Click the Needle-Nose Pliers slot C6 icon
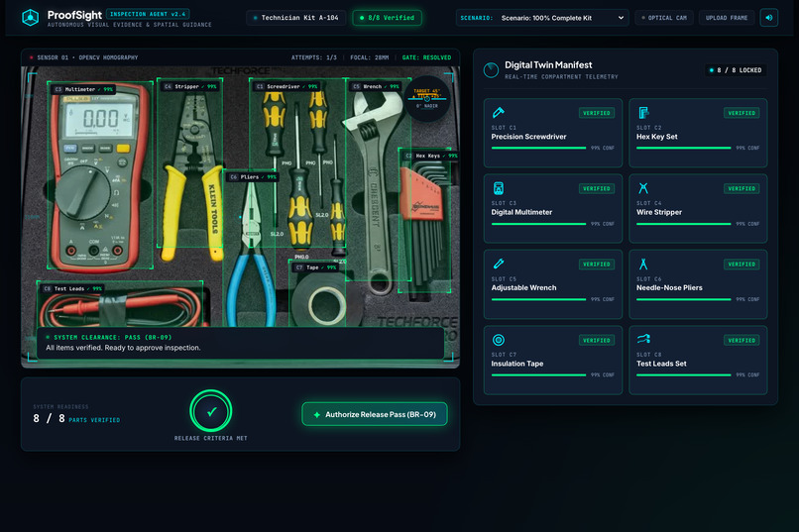 pyautogui.click(x=643, y=264)
